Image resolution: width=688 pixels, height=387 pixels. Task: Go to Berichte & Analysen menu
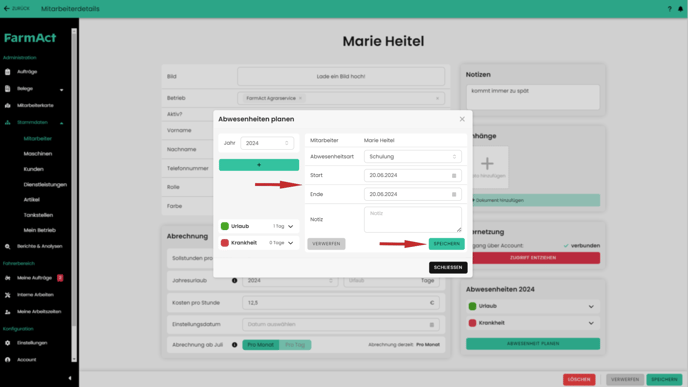point(39,247)
